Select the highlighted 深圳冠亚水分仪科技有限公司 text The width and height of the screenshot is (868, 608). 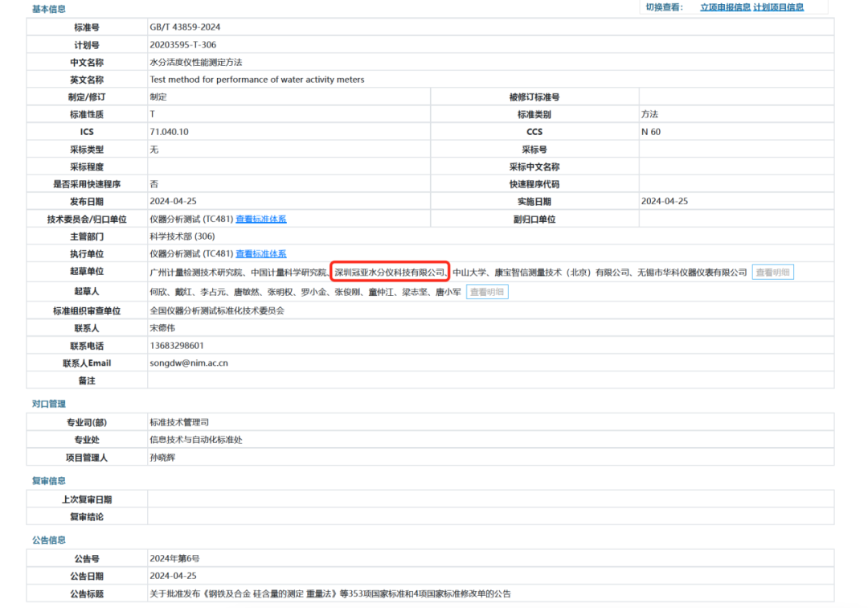[391, 271]
